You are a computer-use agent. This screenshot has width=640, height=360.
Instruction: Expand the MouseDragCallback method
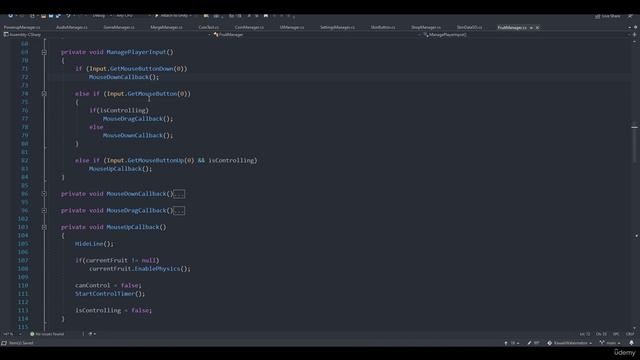point(44,211)
